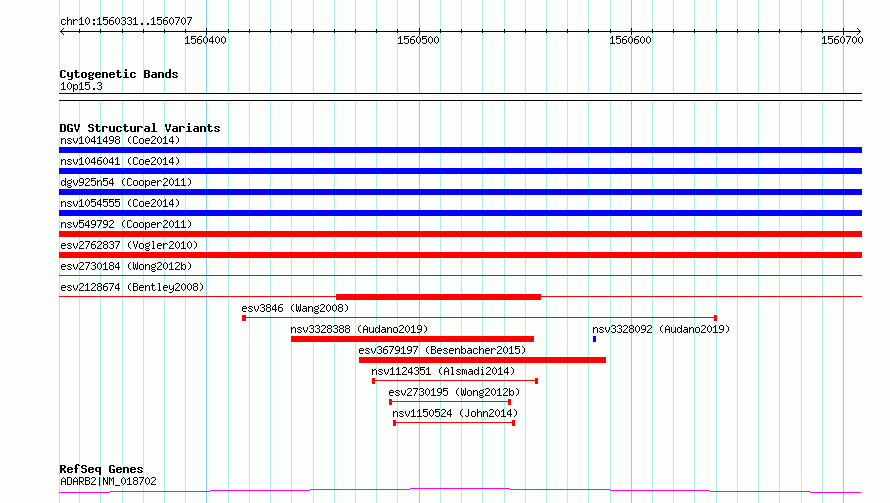
Task: Click the Cytogenetic Bands track title
Action: coord(119,74)
